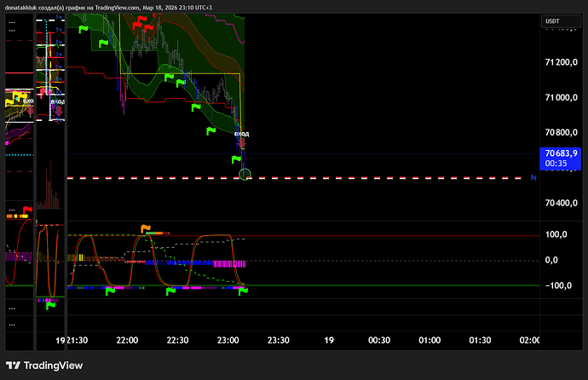Click the 23:30 time axis label
This screenshot has height=380, width=588.
coord(278,340)
